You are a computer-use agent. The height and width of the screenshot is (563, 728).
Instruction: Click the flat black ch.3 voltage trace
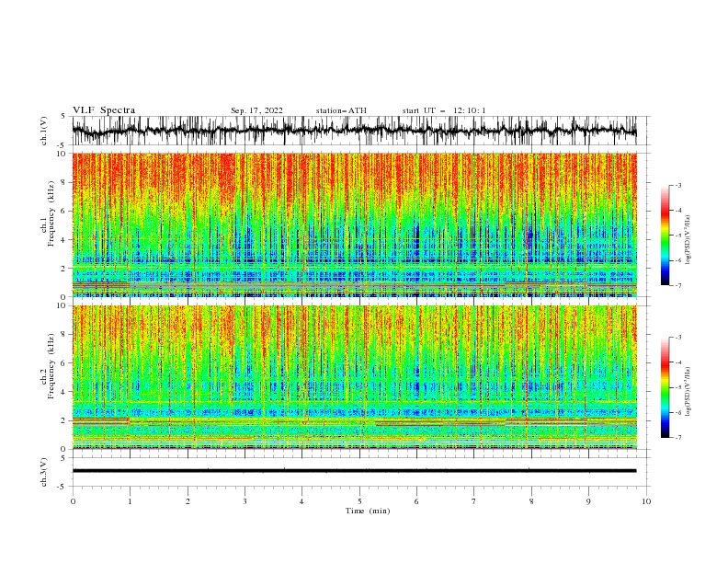pyautogui.click(x=354, y=471)
